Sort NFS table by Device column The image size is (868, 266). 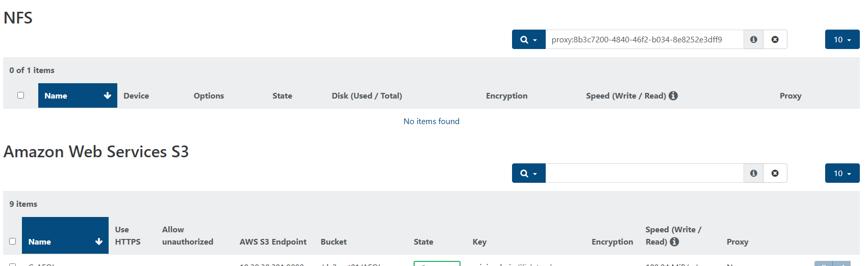click(x=136, y=96)
